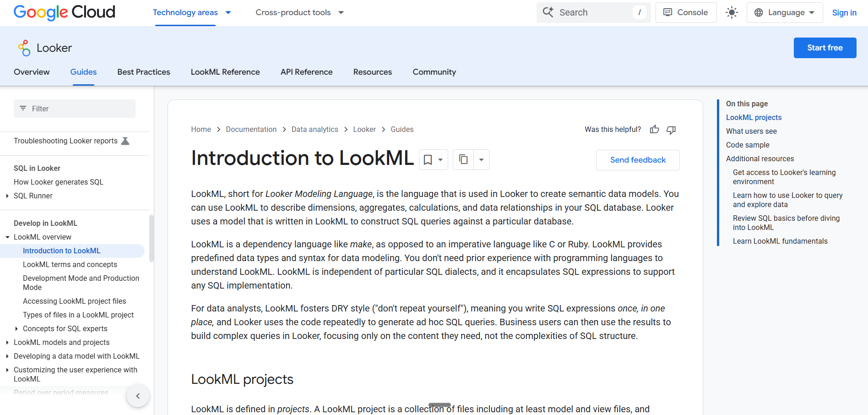Click the Home breadcrumb link
Viewport: 868px width, 415px height.
click(201, 130)
